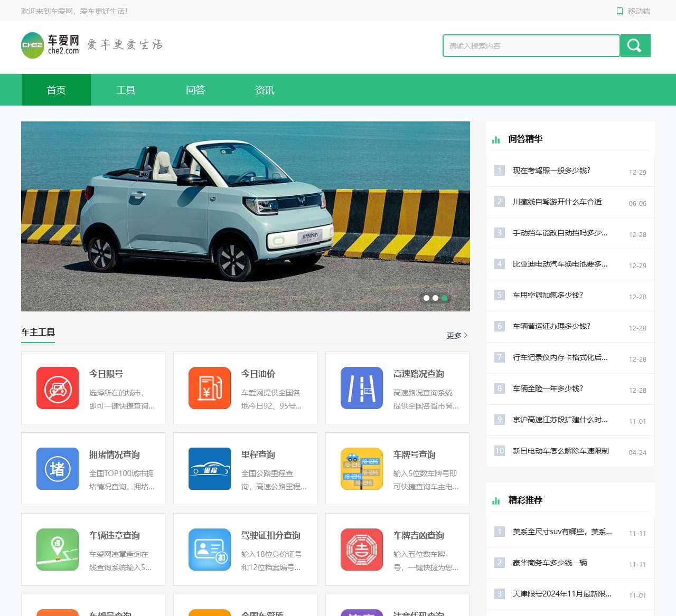Click the 车辆违章查询 map pin icon
The image size is (676, 616).
[x=58, y=549]
